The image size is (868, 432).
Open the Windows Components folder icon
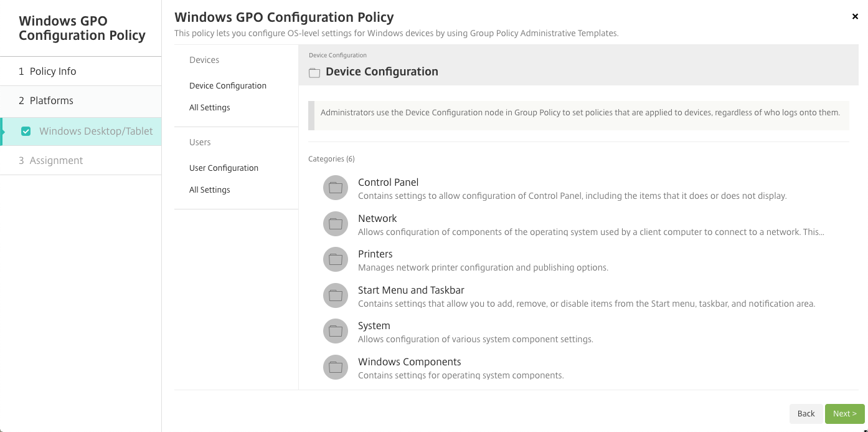click(x=336, y=367)
